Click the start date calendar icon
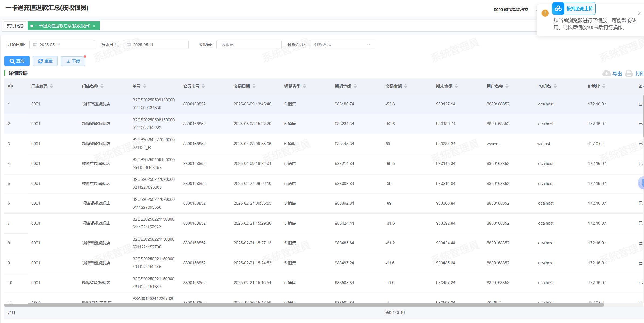The image size is (644, 323). [35, 45]
